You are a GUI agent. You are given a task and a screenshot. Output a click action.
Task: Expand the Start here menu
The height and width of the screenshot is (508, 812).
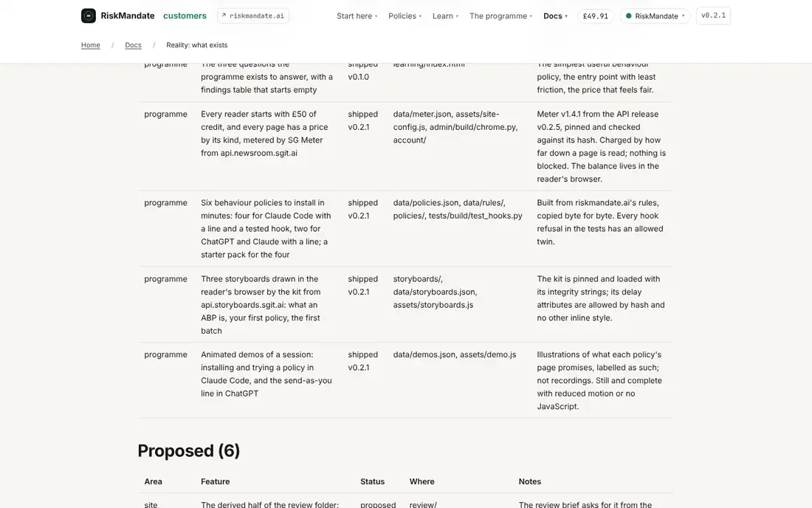coord(357,16)
